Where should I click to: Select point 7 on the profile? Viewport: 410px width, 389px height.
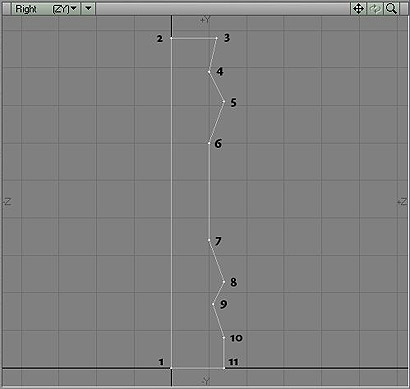point(209,240)
